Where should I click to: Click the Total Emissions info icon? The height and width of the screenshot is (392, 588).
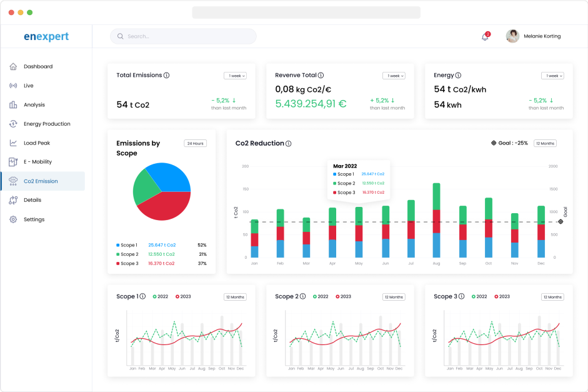pyautogui.click(x=166, y=76)
